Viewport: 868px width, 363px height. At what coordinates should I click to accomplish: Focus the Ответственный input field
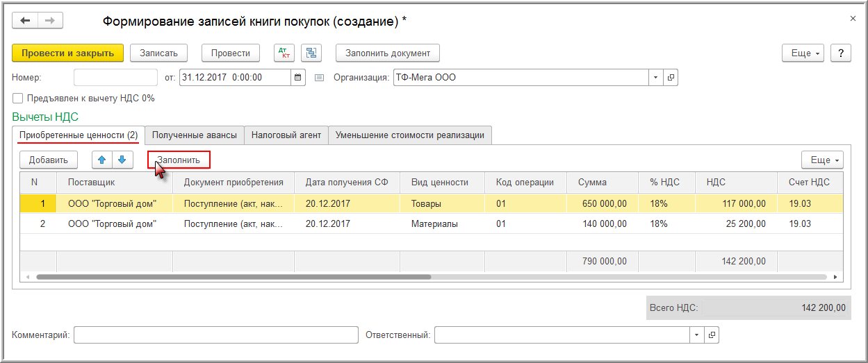click(562, 335)
